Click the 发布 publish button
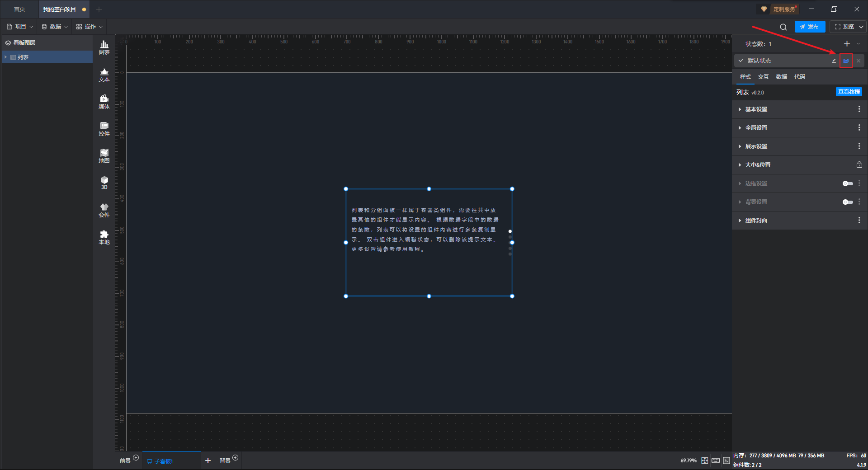 [810, 27]
